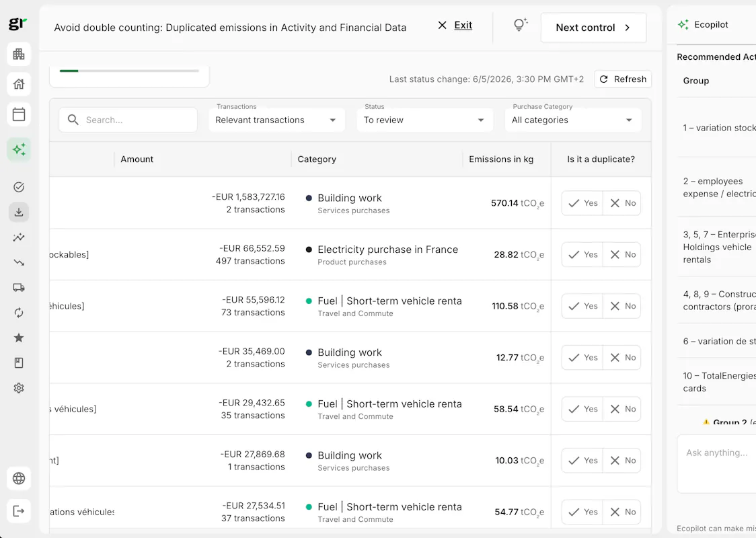
Task: Click the download icon in the sidebar
Action: [19, 212]
